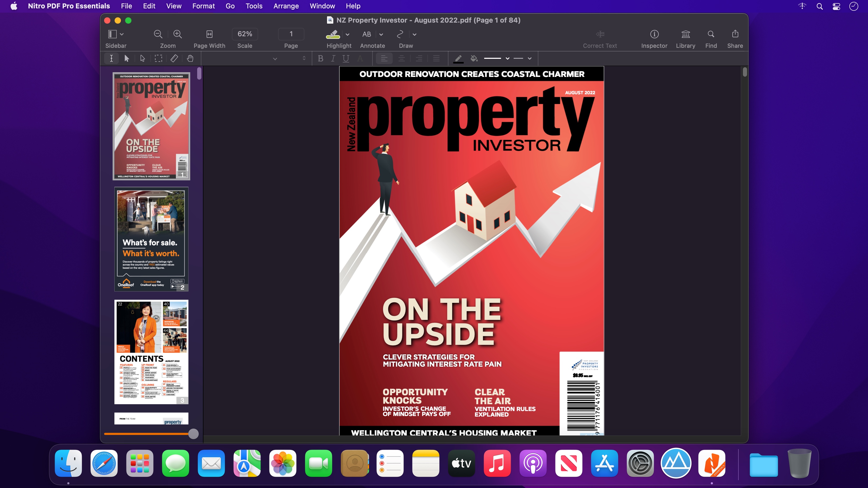Click the Zoom In magnifier icon
This screenshot has width=868, height=488.
pos(178,34)
